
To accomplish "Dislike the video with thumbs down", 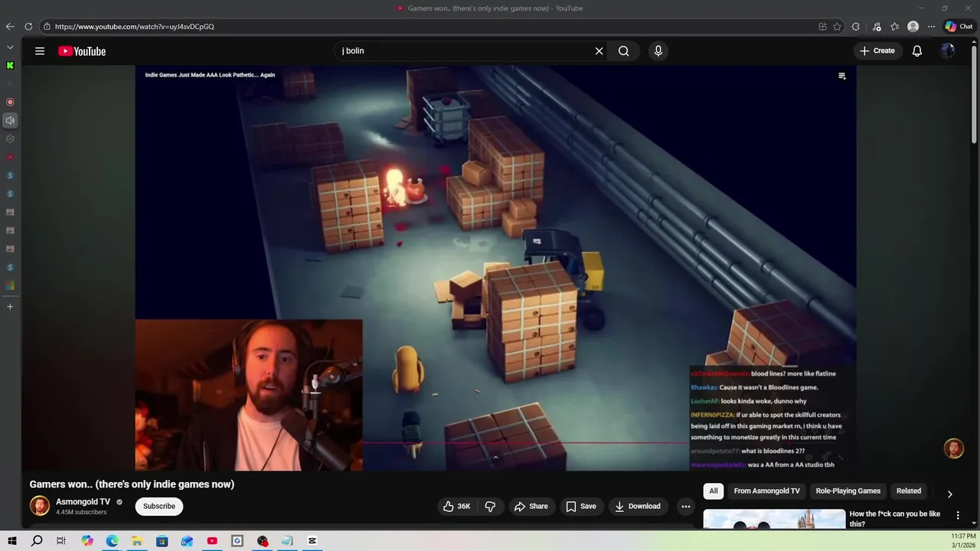I will coord(490,506).
